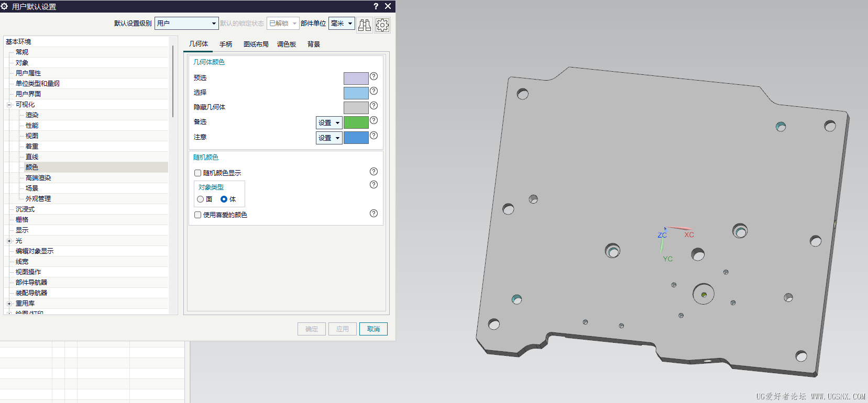868x403 pixels.
Task: Open the 设置 dropdown next to 备选
Action: (x=329, y=122)
